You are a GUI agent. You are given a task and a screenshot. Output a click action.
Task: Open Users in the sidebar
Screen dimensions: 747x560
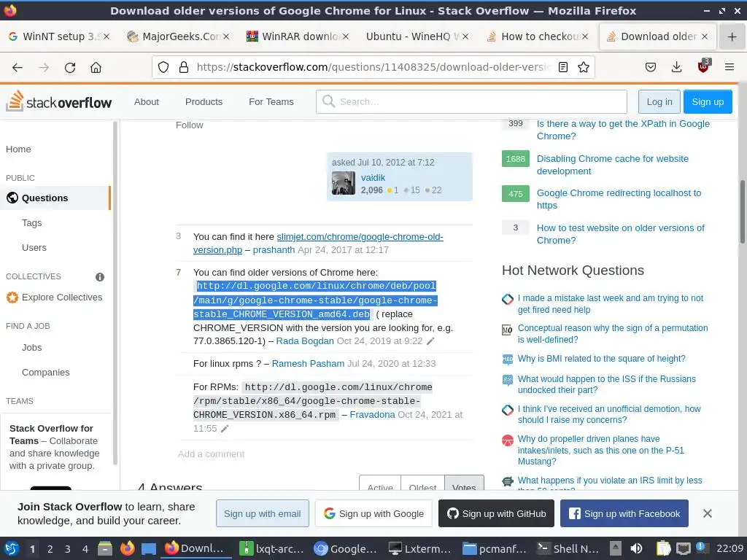(34, 248)
